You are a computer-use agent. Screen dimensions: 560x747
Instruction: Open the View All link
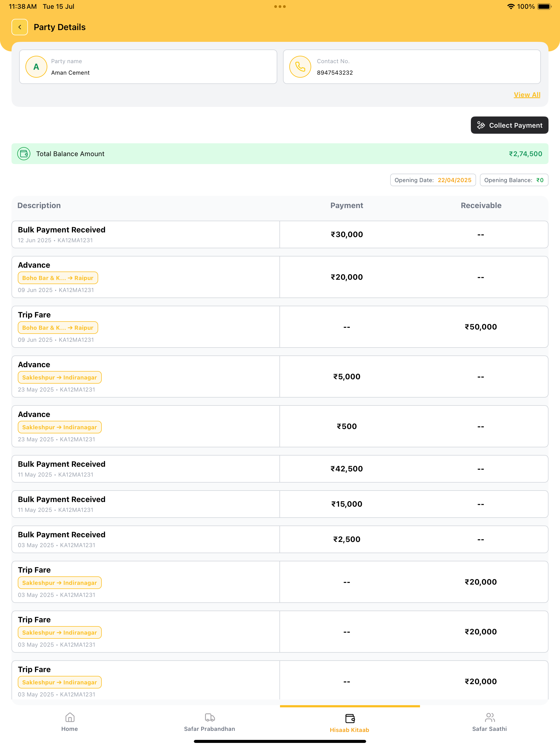(x=527, y=95)
